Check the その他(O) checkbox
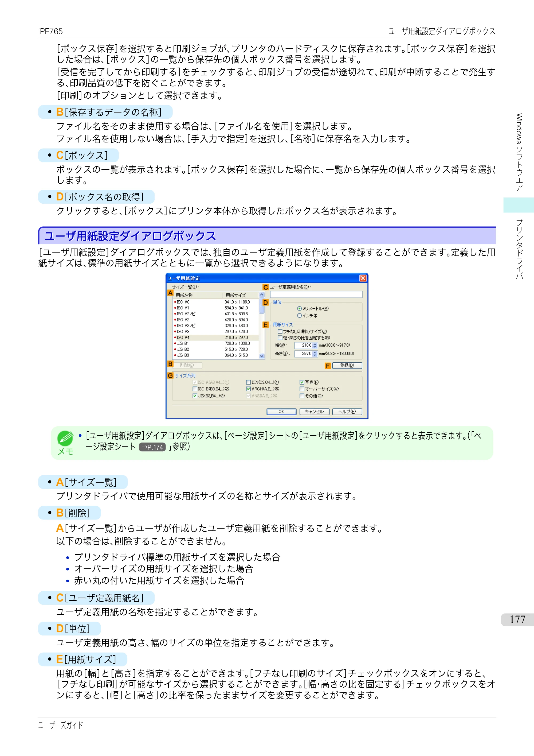The image size is (534, 756). 302,396
